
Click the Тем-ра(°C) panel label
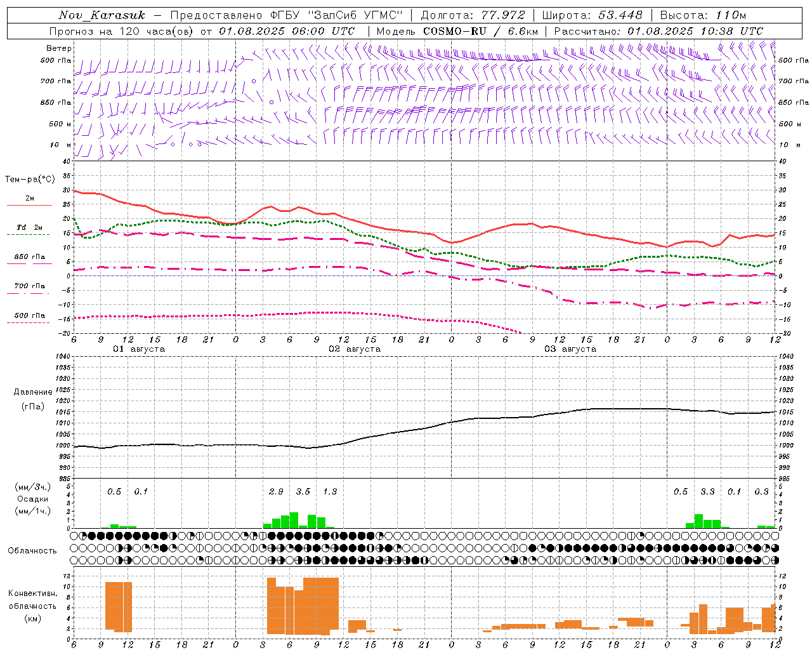coord(30,180)
